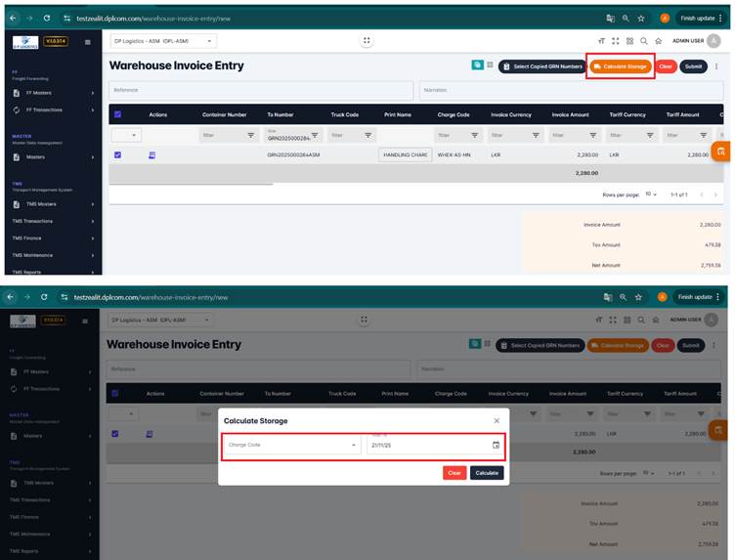735x560 pixels.
Task: Click Calculate Storage button in the undimmed window
Action: point(621,66)
